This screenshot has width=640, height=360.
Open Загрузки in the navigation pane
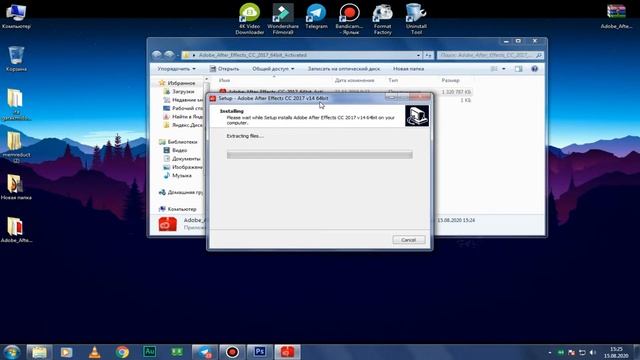pyautogui.click(x=183, y=91)
